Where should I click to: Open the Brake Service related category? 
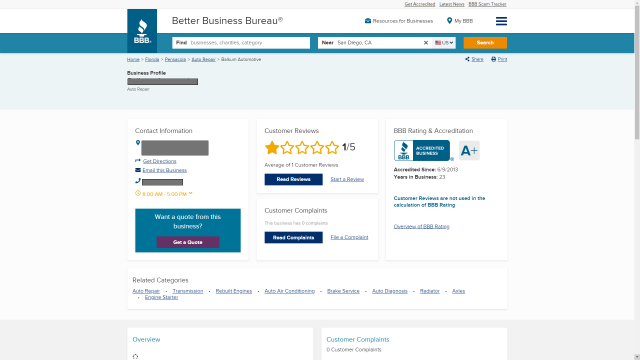(x=343, y=291)
